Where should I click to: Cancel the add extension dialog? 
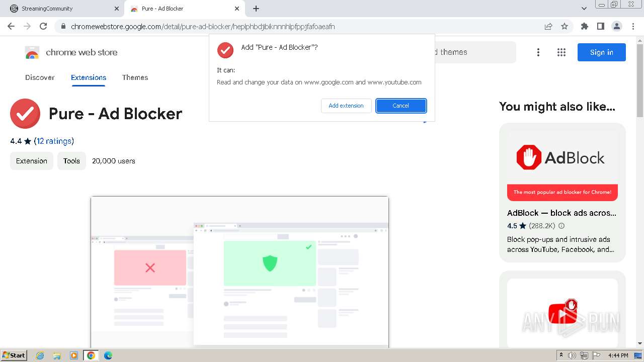pos(401,106)
